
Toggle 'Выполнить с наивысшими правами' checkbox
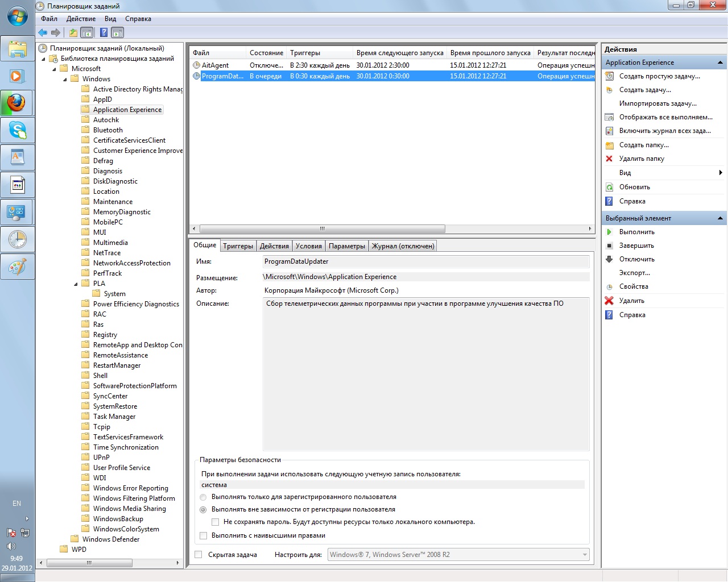[x=203, y=535]
